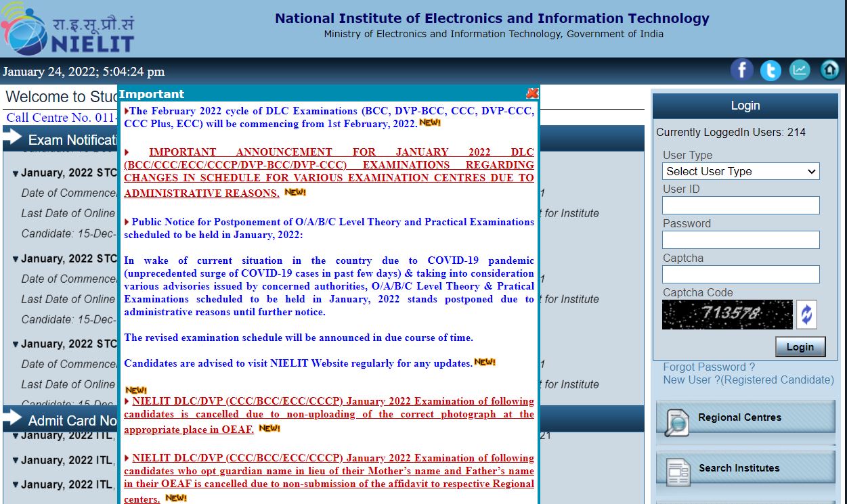
Task: Click the Search Institutes document icon
Action: (x=678, y=472)
